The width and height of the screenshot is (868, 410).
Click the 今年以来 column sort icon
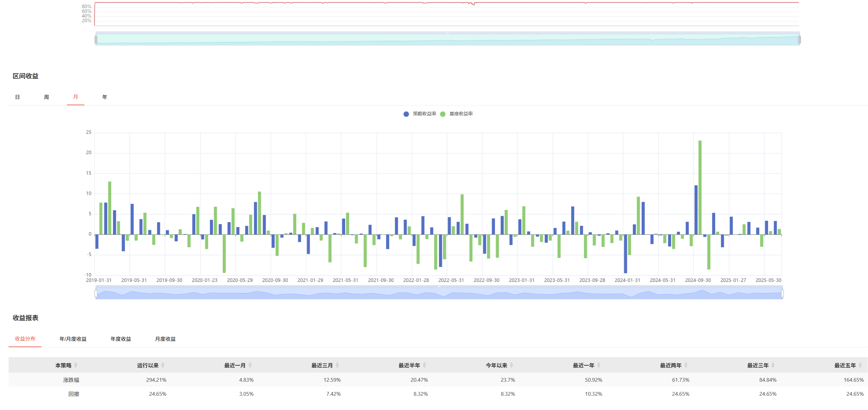511,365
